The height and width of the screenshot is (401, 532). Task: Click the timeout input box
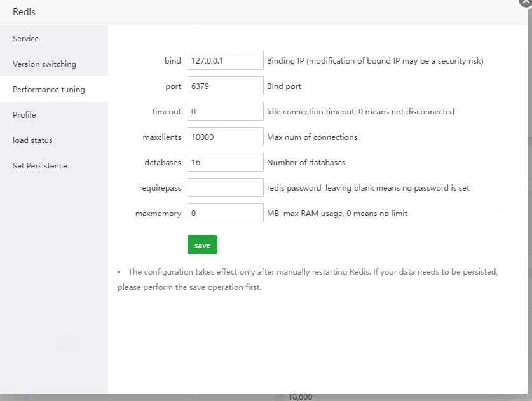[x=225, y=111]
